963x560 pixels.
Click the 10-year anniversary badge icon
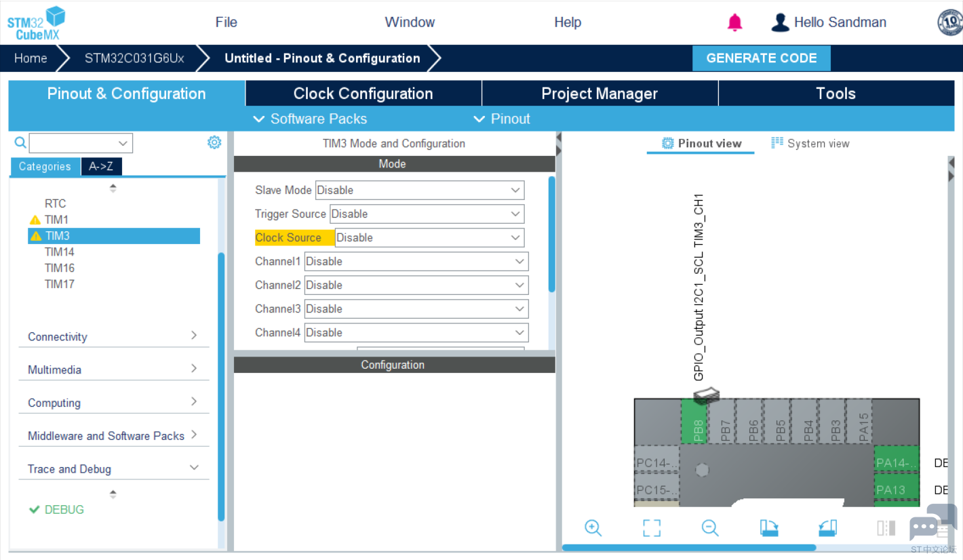[949, 22]
